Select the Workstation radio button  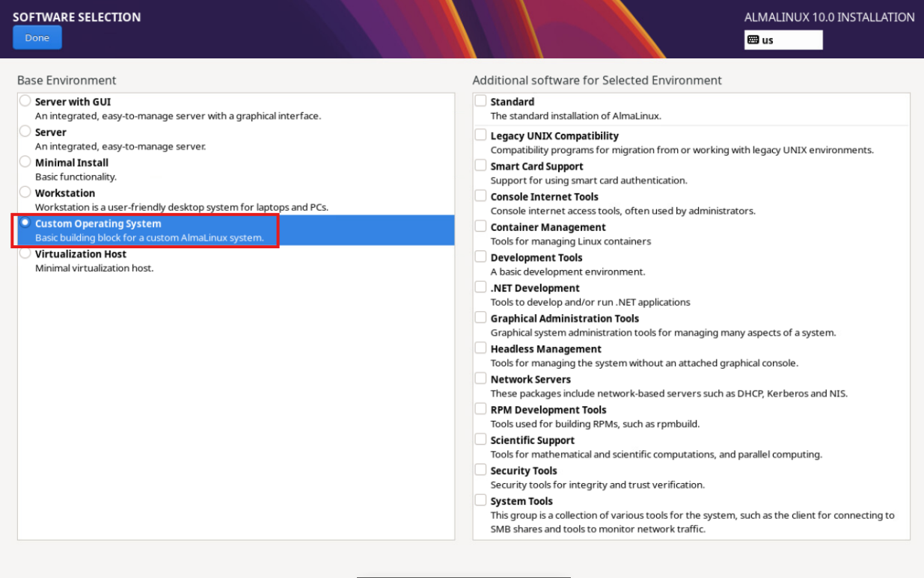coord(25,193)
